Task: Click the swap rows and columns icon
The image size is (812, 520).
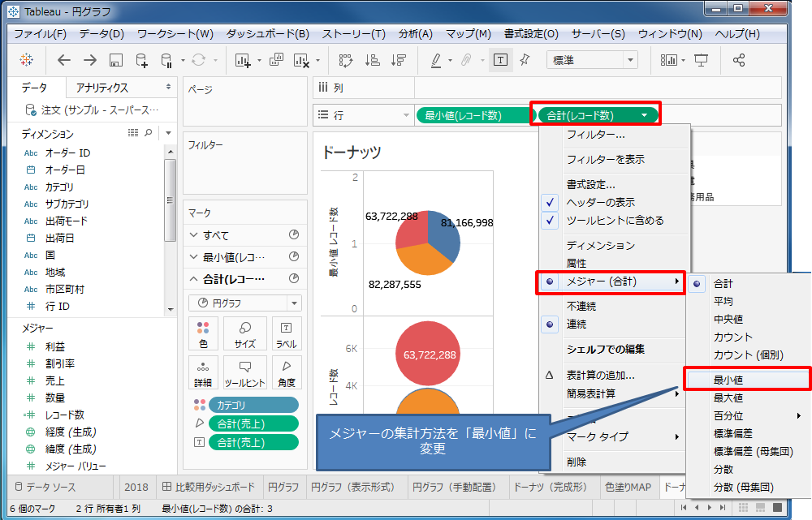Action: coord(347,60)
